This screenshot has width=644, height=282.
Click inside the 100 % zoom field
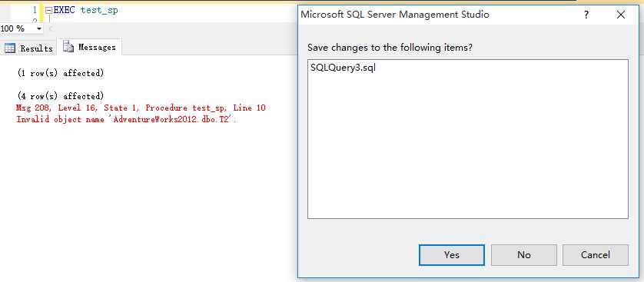(18, 28)
